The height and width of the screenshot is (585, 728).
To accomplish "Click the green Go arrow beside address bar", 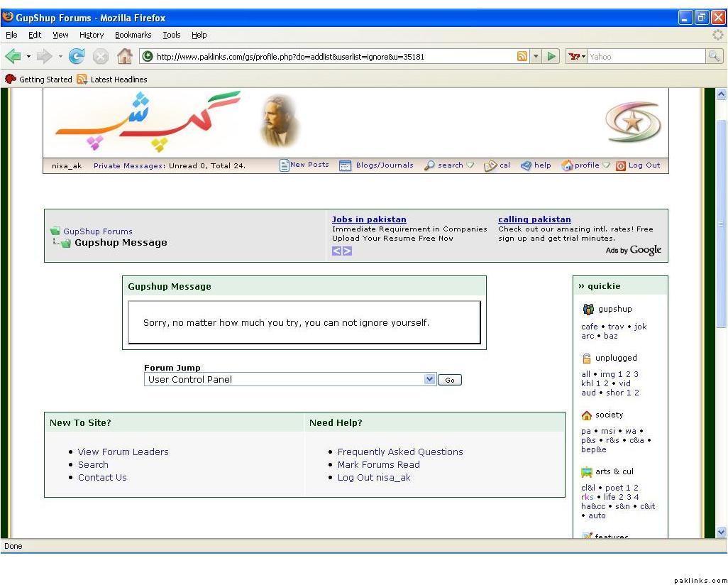I will 552,57.
